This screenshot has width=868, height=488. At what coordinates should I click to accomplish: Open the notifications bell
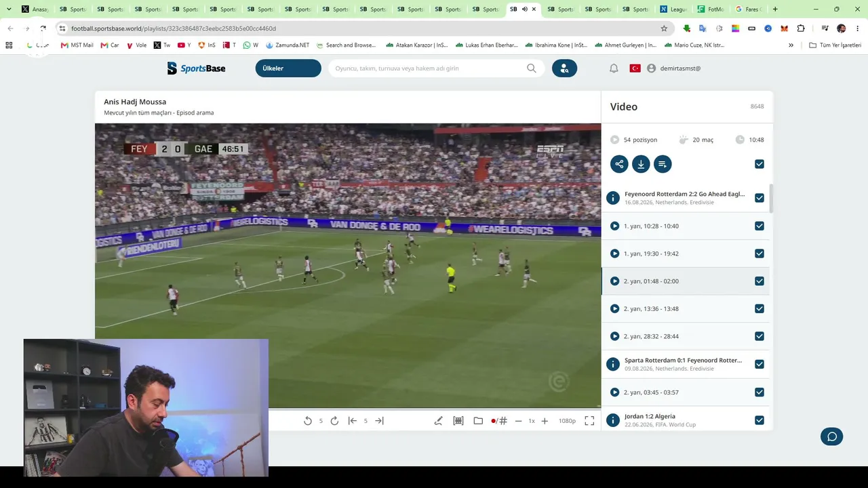pos(614,68)
